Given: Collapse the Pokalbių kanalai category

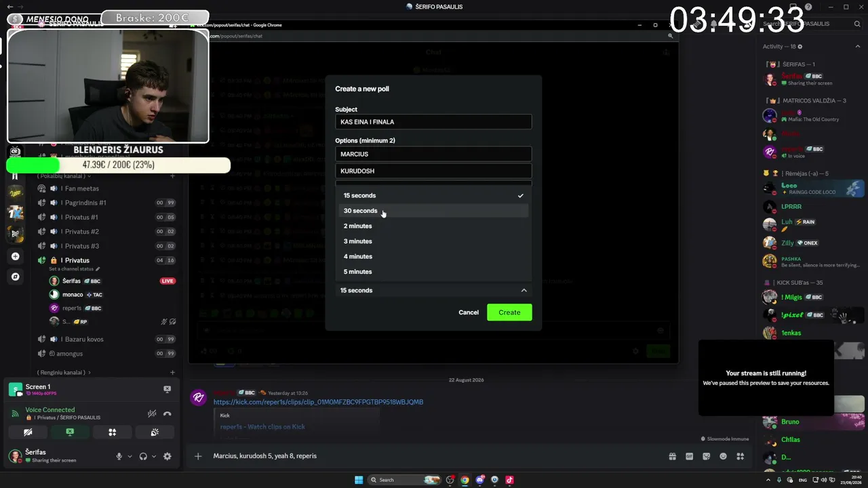Looking at the screenshot, I should (64, 176).
